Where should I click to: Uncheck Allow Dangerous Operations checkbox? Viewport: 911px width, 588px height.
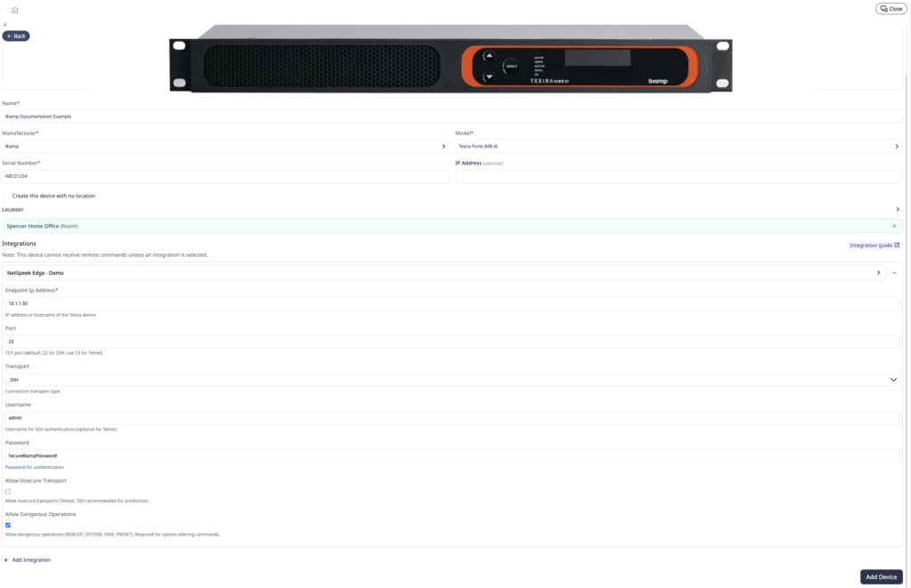tap(8, 525)
